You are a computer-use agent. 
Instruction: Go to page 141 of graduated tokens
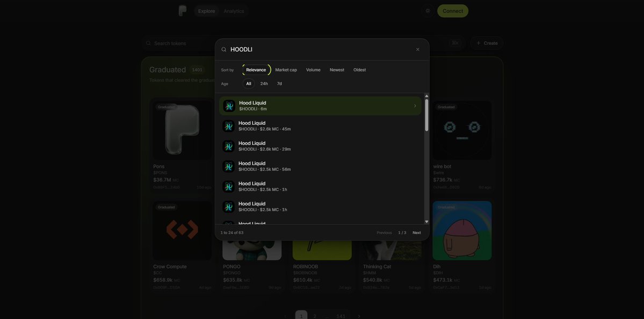point(341,316)
